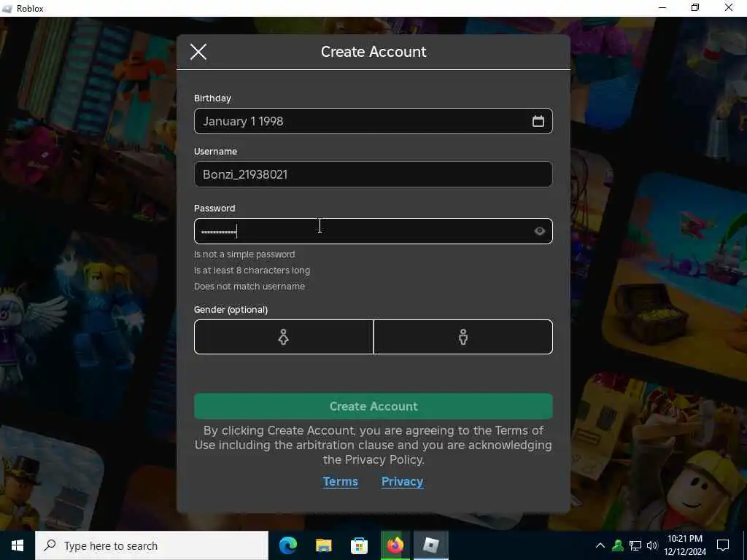The image size is (747, 560).
Task: Click the Roblox icon in the title bar
Action: pos(7,9)
